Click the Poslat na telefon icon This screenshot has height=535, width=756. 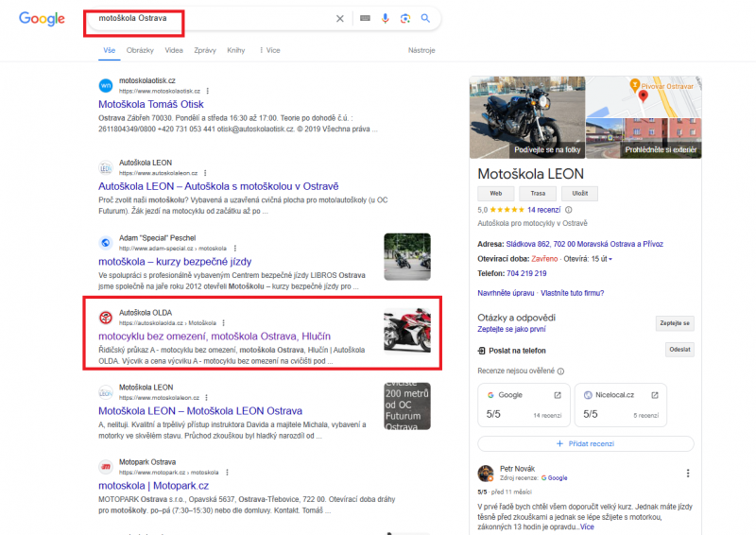481,351
